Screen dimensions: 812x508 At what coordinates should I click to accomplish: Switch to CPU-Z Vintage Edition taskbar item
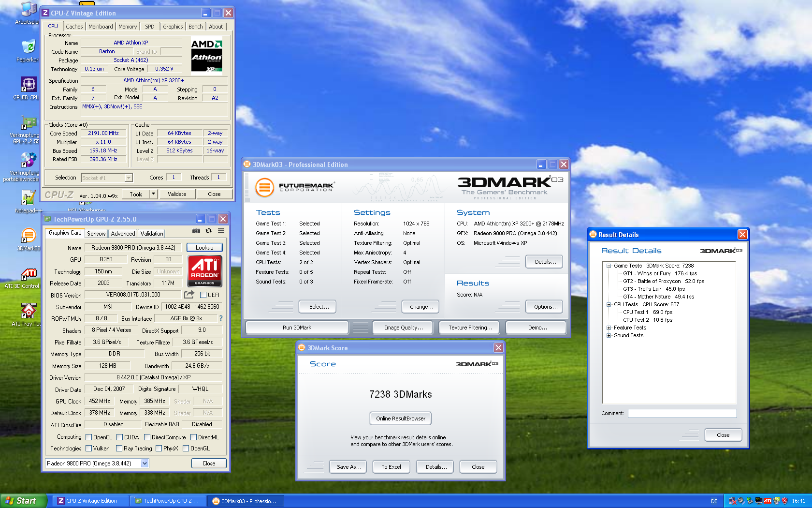(91, 501)
